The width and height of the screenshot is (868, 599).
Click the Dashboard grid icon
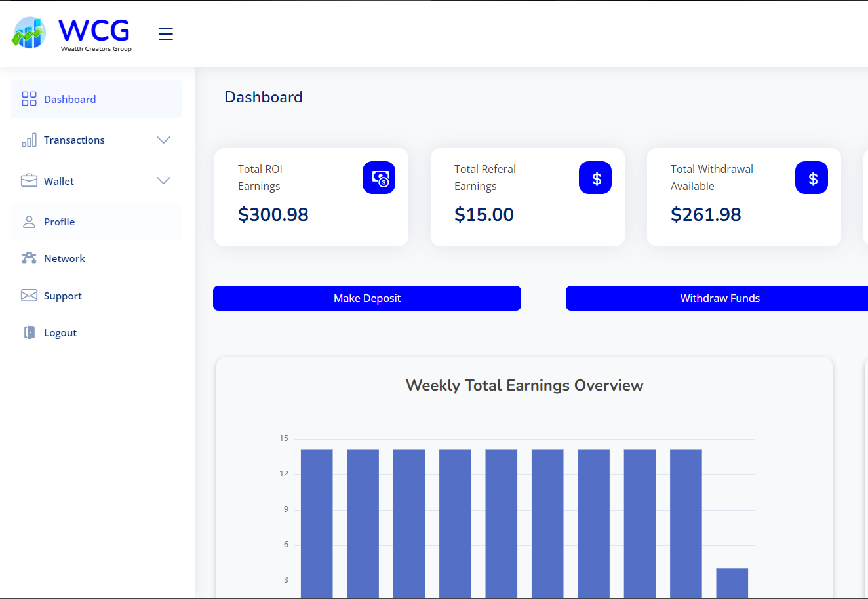29,99
